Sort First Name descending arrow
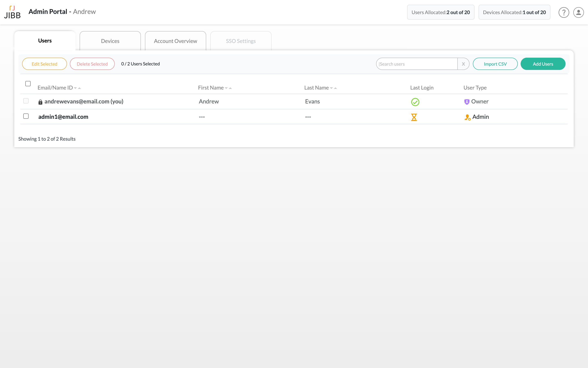The height and width of the screenshot is (368, 588). [x=226, y=88]
